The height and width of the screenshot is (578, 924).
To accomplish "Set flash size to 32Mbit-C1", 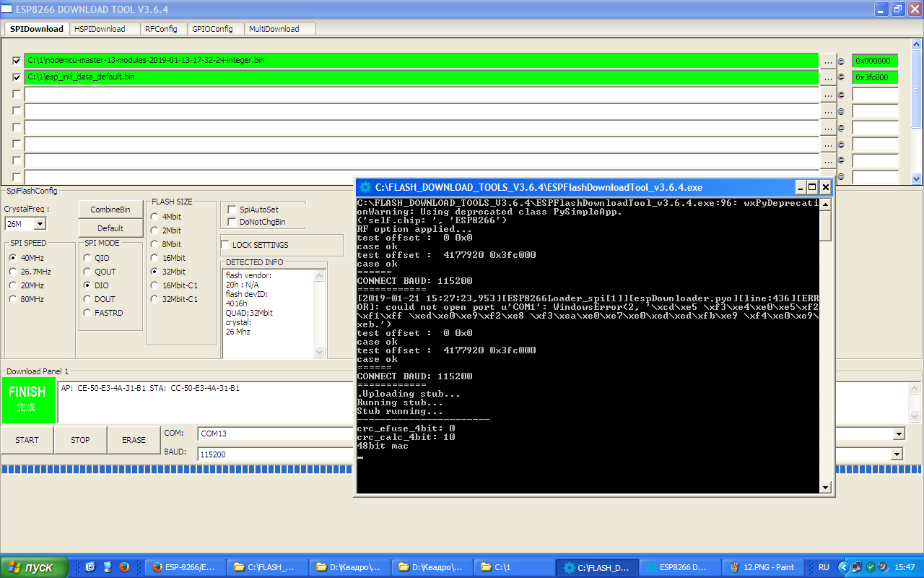I will pyautogui.click(x=154, y=299).
